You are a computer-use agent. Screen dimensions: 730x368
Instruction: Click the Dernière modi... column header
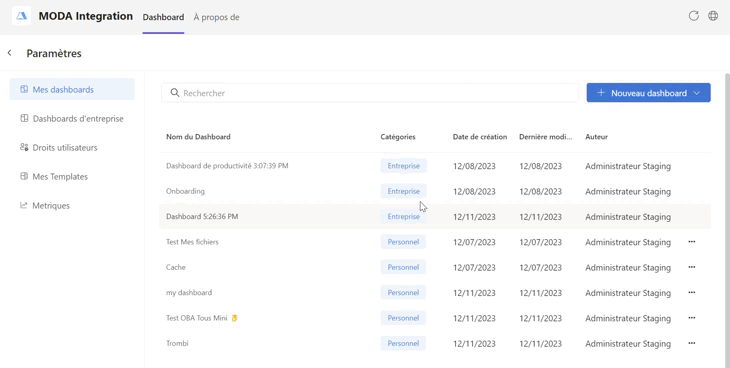(546, 136)
